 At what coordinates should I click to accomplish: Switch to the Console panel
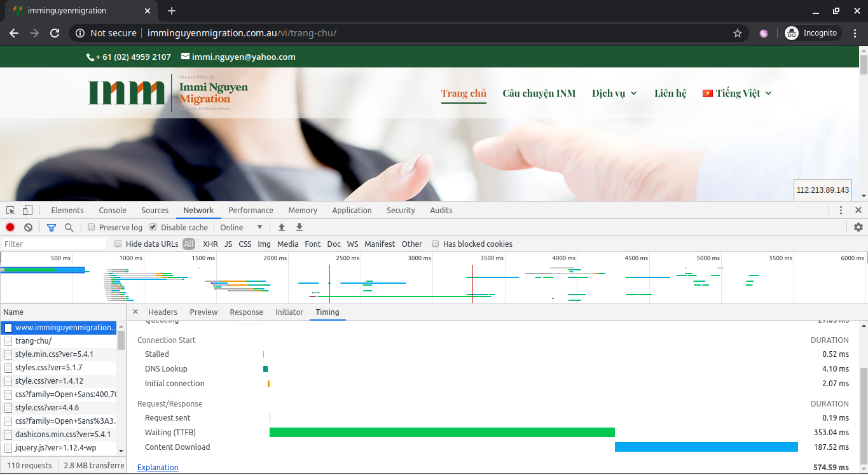113,210
